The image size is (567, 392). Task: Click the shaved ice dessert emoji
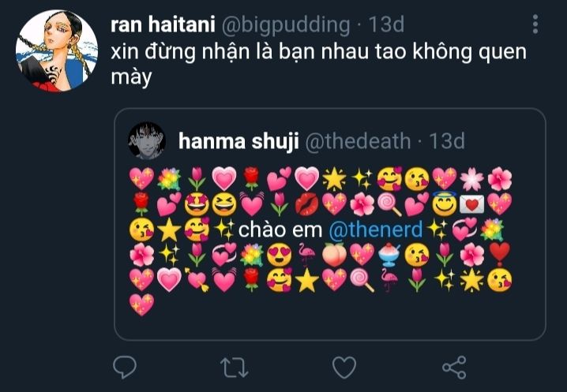389,255
